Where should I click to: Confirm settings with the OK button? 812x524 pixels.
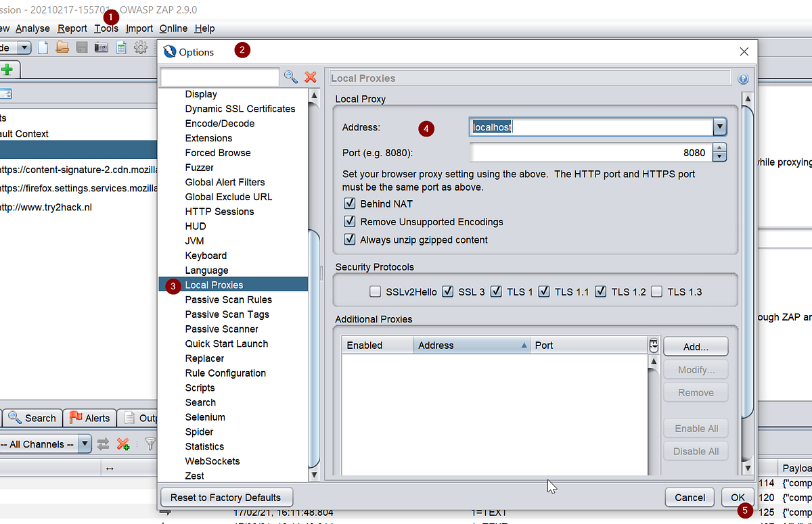[x=737, y=497]
